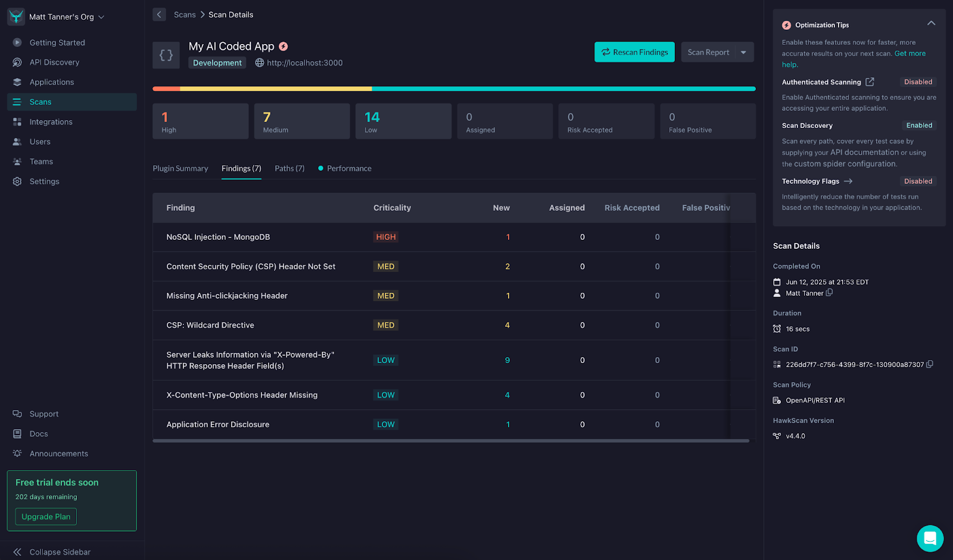The image size is (953, 560).
Task: Click the API Discovery radar icon
Action: coord(17,62)
